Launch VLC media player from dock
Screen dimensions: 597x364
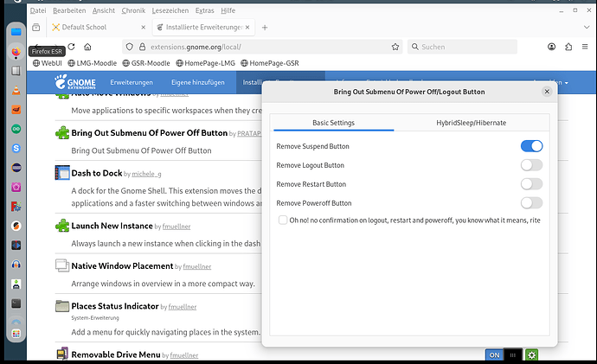point(16,90)
